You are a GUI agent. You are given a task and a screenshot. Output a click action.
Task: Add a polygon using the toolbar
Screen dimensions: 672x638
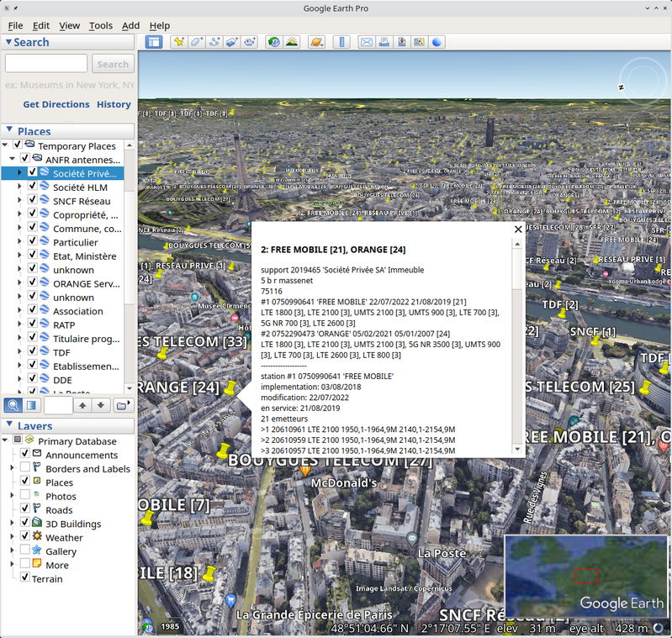pyautogui.click(x=197, y=42)
